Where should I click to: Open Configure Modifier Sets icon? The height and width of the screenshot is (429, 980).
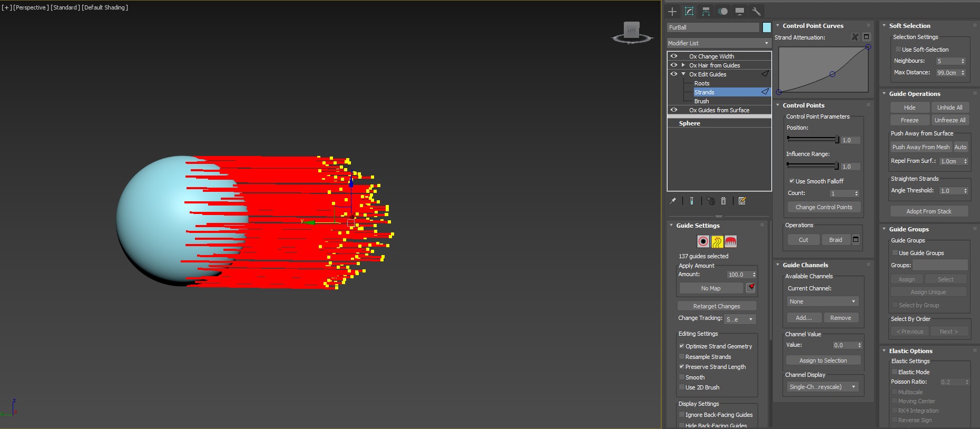(742, 201)
